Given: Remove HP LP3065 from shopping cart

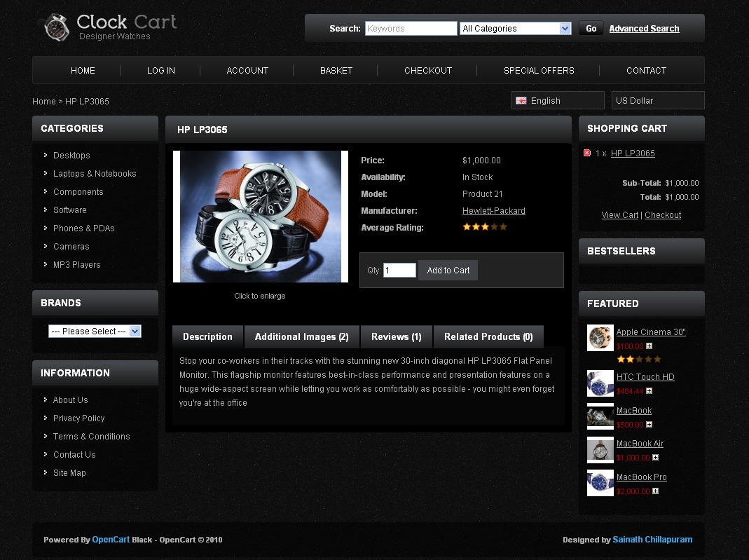Looking at the screenshot, I should [x=587, y=153].
